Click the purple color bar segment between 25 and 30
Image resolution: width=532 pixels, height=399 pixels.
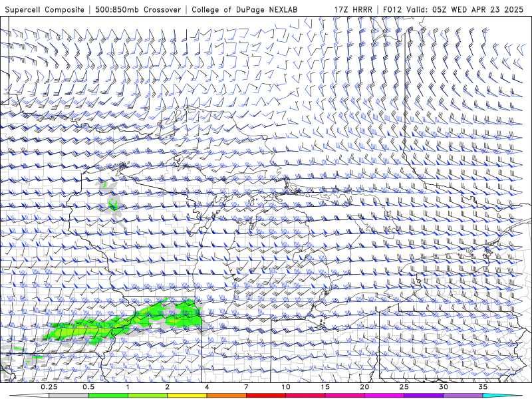424,396
